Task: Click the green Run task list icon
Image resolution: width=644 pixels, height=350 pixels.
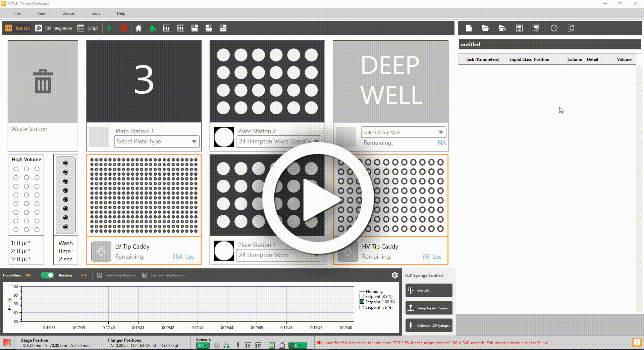Action: coord(109,28)
